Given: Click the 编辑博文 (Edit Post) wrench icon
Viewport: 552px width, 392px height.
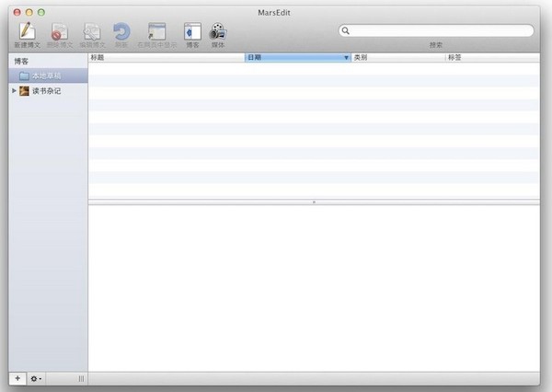Looking at the screenshot, I should tap(92, 31).
